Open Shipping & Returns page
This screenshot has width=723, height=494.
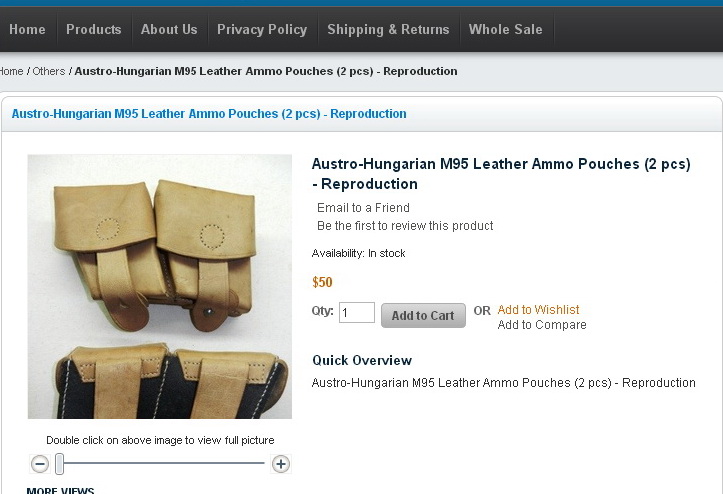tap(388, 30)
